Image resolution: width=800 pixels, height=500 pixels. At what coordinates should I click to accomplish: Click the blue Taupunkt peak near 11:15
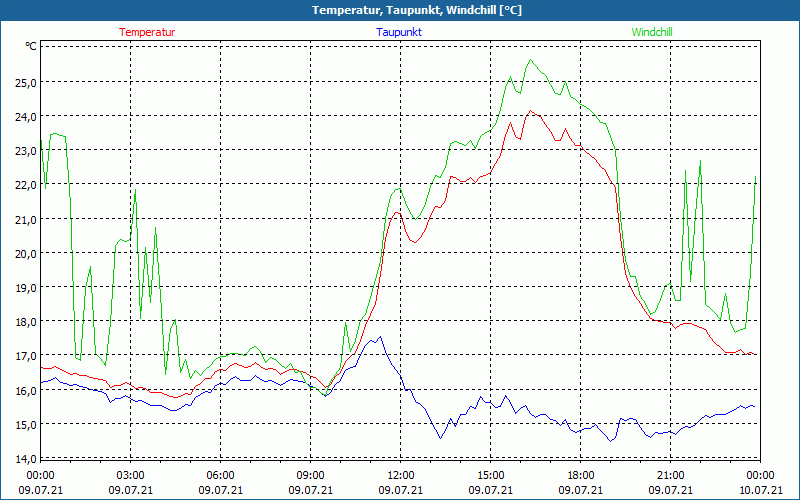[x=380, y=337]
